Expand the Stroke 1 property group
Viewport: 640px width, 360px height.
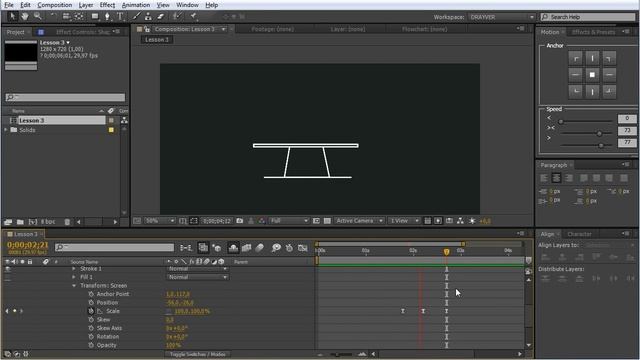tap(74, 269)
